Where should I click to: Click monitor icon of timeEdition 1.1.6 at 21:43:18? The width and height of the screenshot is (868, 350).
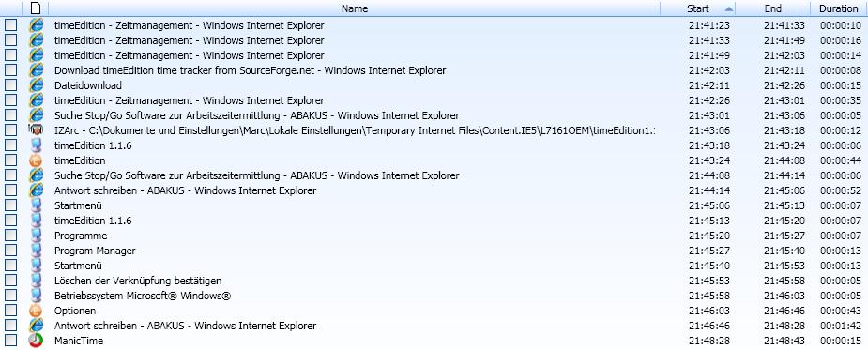[36, 145]
